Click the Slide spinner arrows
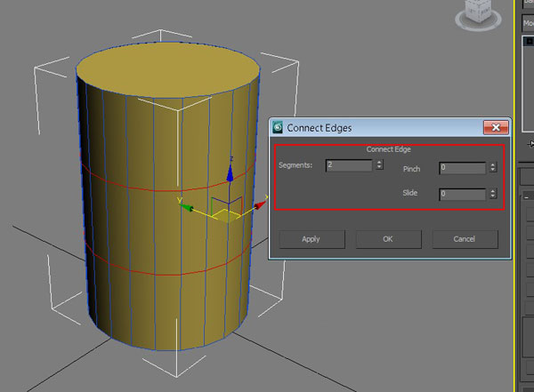 tap(492, 194)
